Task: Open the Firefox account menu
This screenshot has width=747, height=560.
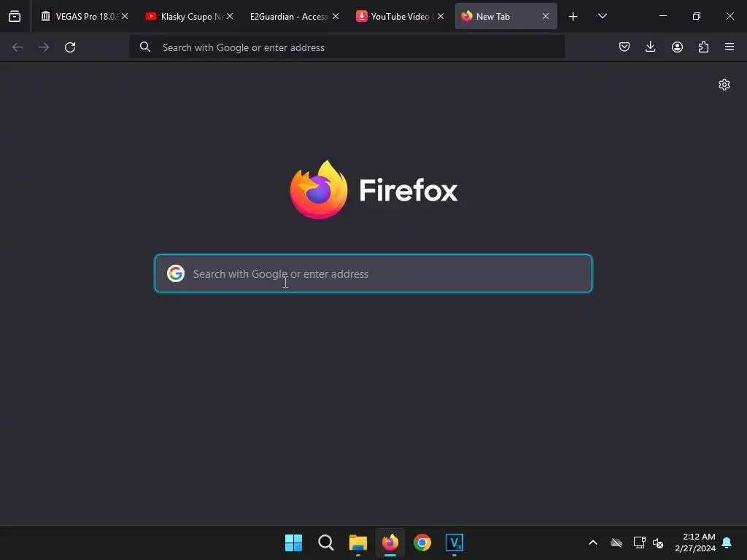Action: [677, 47]
